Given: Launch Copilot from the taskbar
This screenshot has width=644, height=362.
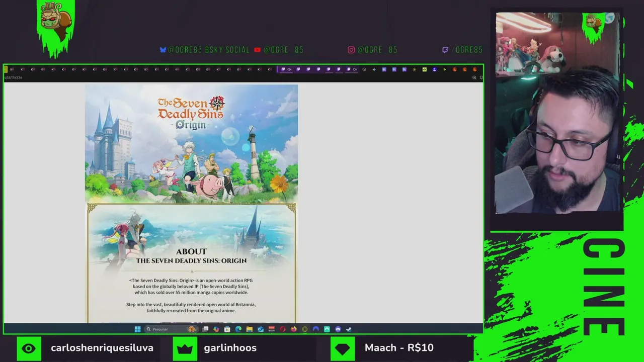Looking at the screenshot, I should coord(216,329).
